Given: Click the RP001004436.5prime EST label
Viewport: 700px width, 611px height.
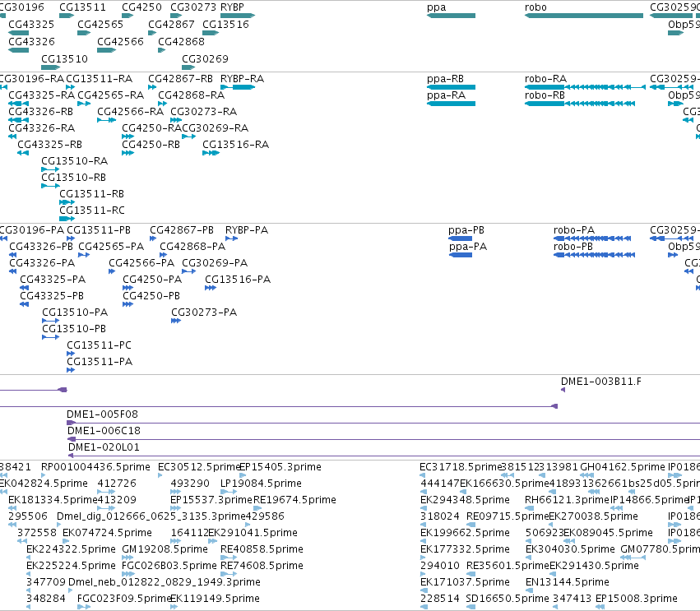Looking at the screenshot, I should click(x=95, y=467).
